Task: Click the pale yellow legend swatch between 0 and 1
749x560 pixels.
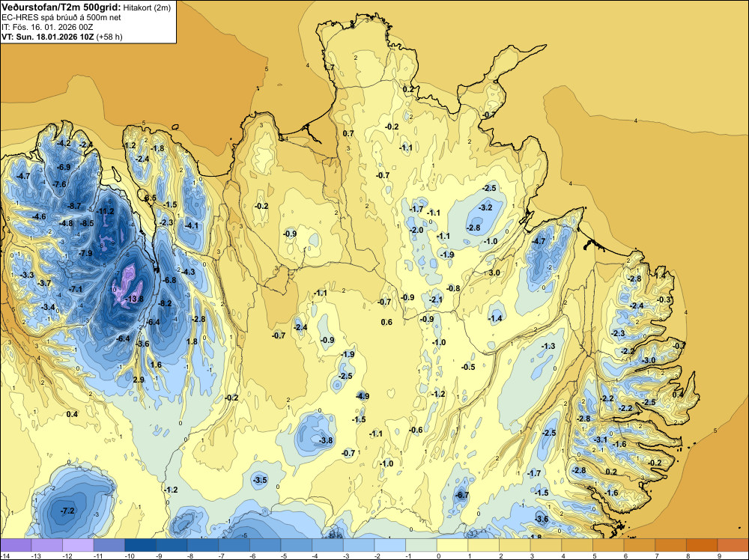Action: pos(452,545)
